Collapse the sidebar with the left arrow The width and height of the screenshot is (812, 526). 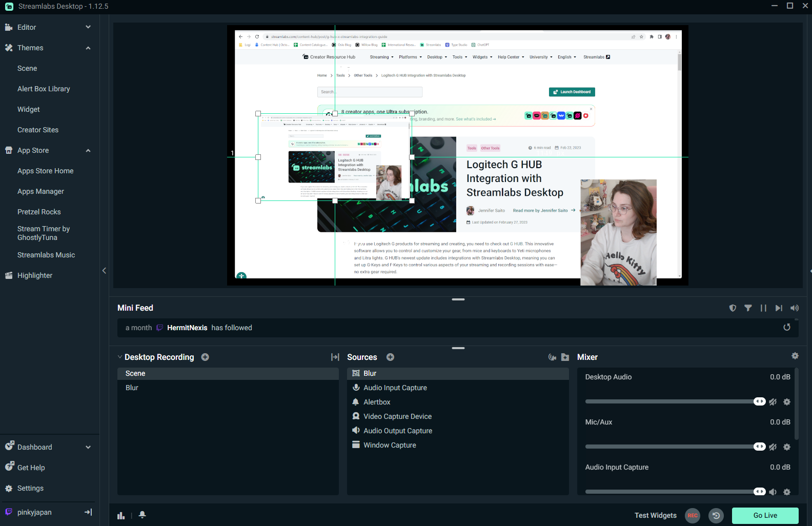click(x=104, y=271)
